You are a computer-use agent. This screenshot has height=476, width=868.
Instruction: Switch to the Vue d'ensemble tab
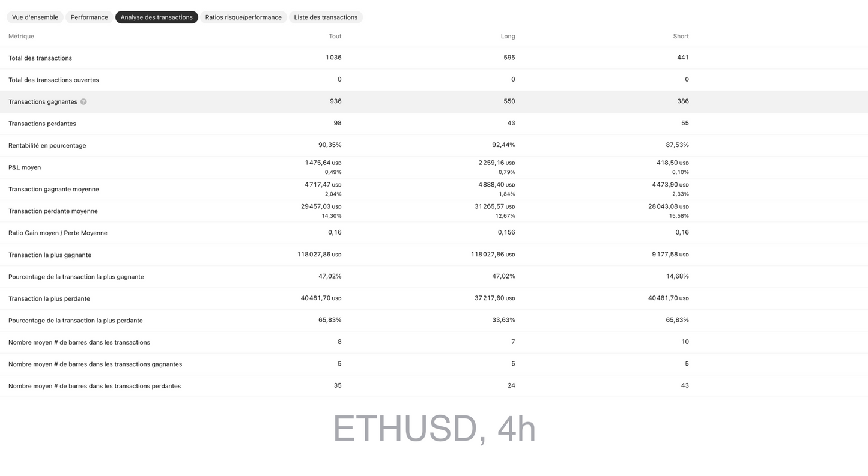(34, 17)
